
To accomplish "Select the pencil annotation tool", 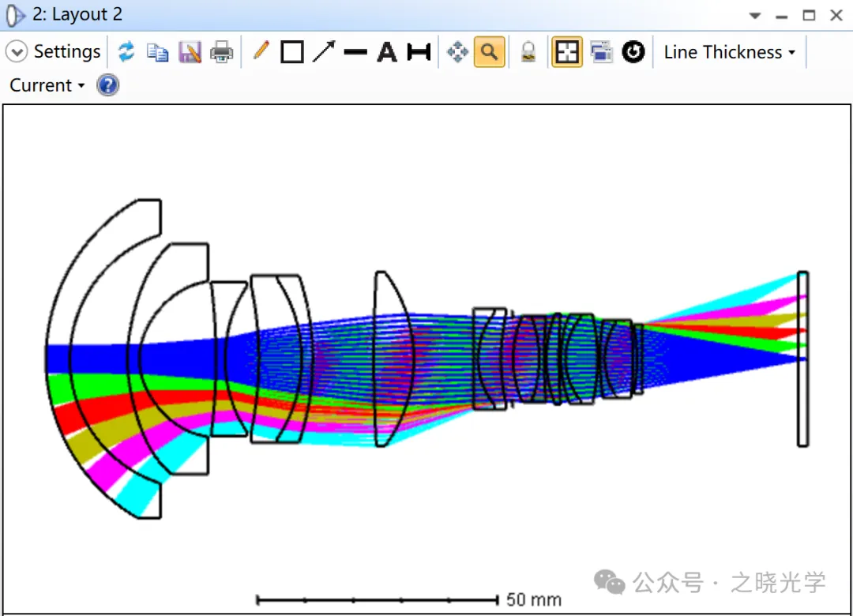I will pyautogui.click(x=261, y=52).
